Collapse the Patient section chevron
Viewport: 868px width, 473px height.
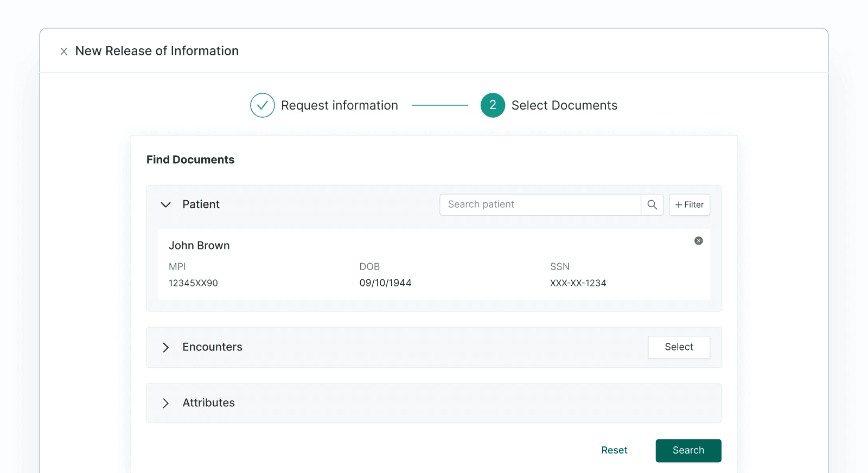point(166,204)
